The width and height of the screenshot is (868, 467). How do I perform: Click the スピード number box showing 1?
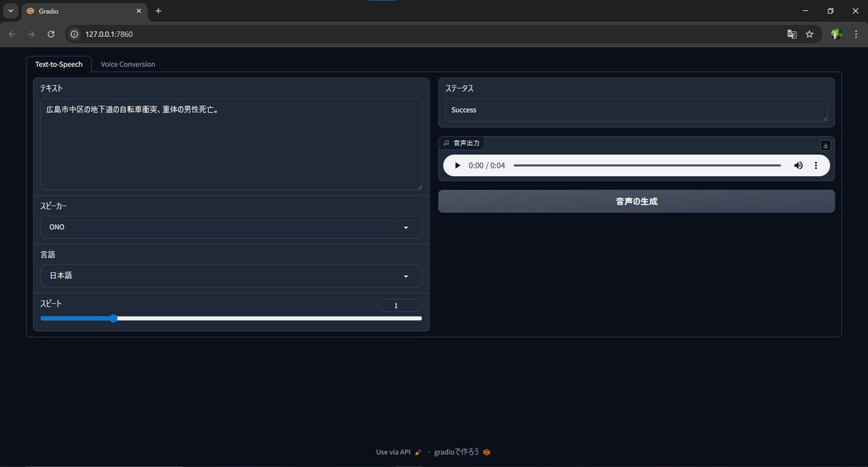point(400,306)
